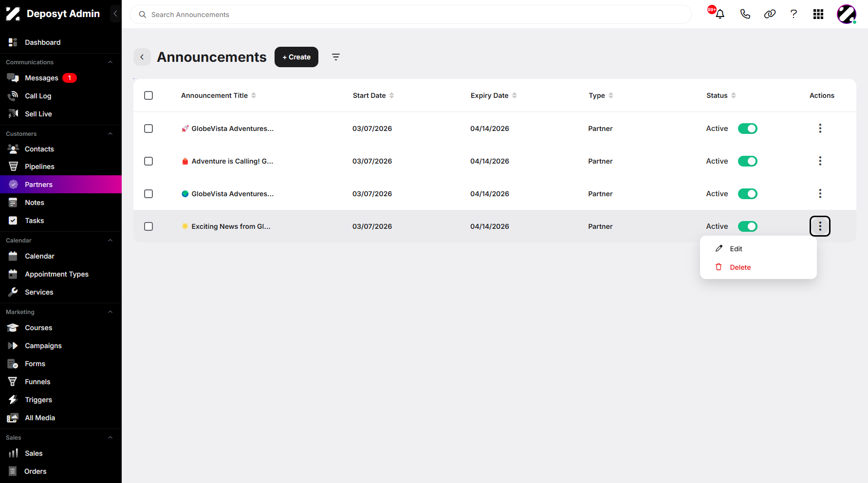Collapse the Calendar section header
The image size is (868, 483).
coord(110,241)
